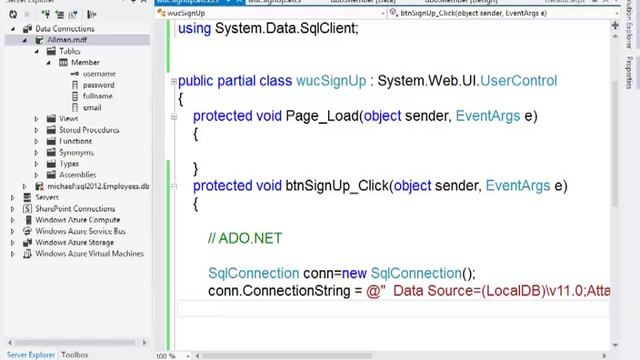
Task: Select the email column icon
Action: coord(75,107)
